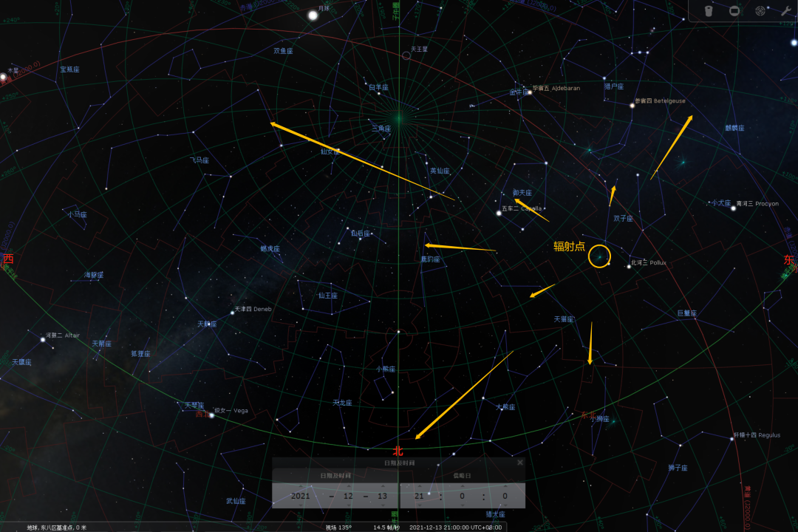Select the star 天津四 Deneb
Screen dimensions: 798x532
(232, 313)
